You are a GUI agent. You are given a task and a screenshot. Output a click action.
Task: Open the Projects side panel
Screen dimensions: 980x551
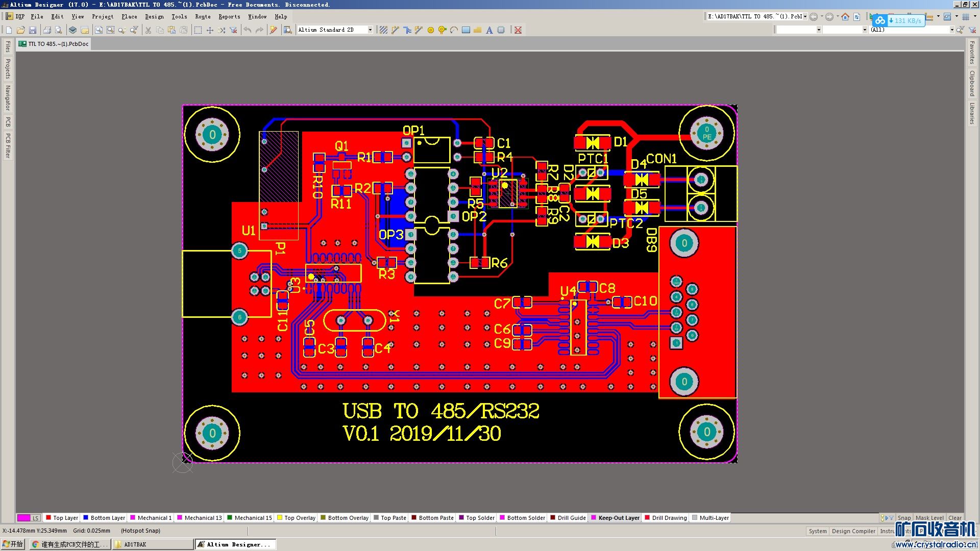click(x=8, y=68)
